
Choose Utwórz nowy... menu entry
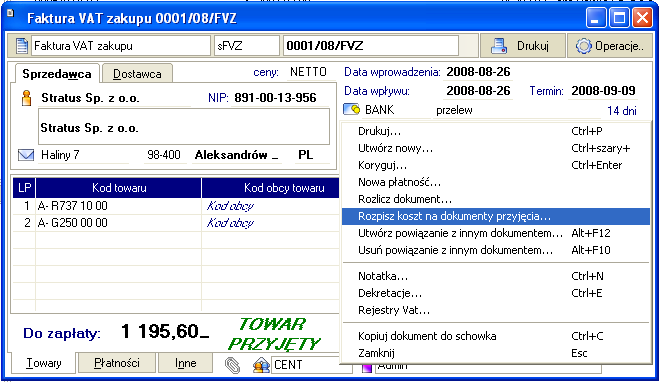click(496, 148)
